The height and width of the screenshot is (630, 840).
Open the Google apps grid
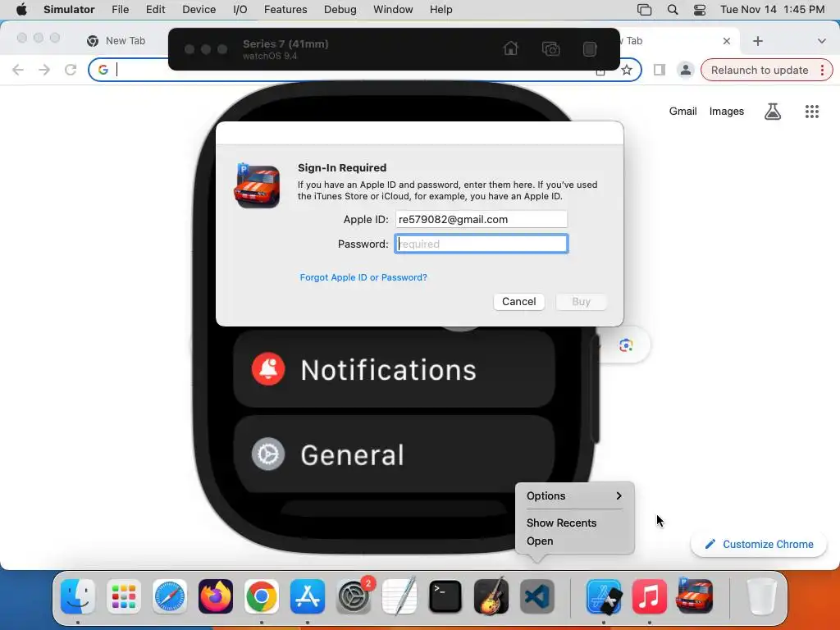tap(812, 112)
